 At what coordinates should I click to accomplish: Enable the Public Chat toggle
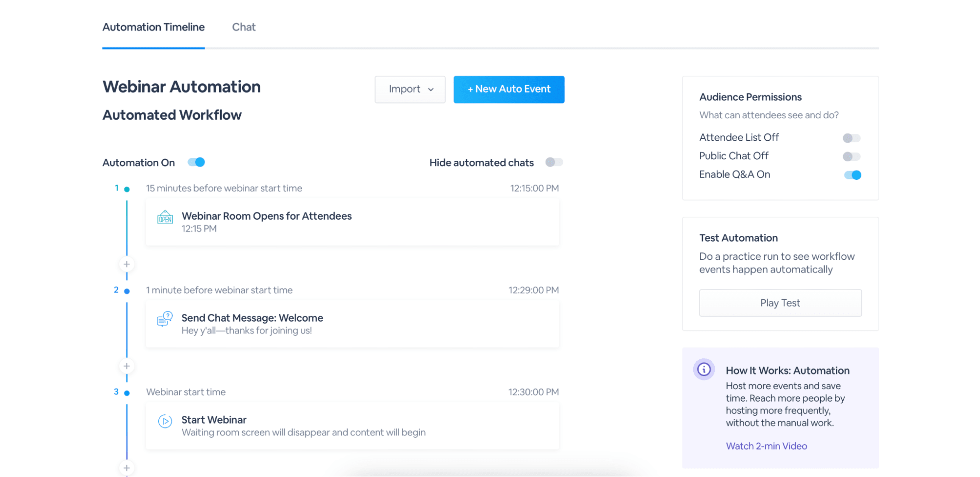[x=851, y=156]
